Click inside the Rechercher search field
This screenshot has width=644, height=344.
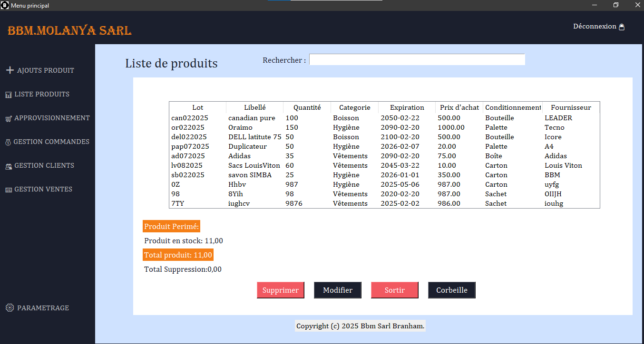417,59
